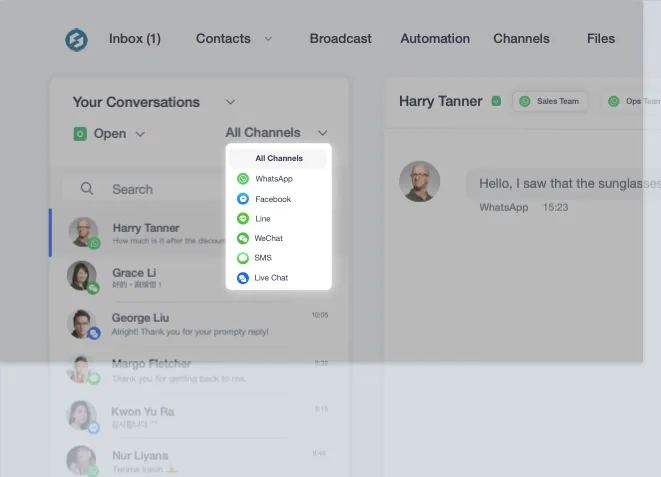661x477 pixels.
Task: Click the WhatsApp icon in dropdown
Action: [x=243, y=179]
